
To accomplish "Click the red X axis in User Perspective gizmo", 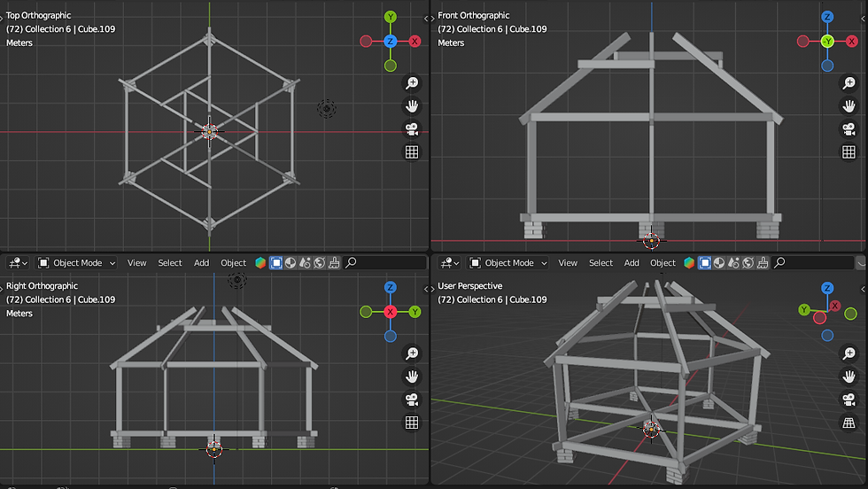I will click(x=834, y=306).
